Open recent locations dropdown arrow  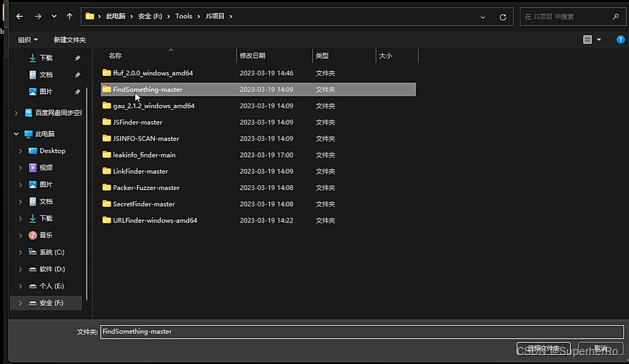[54, 16]
